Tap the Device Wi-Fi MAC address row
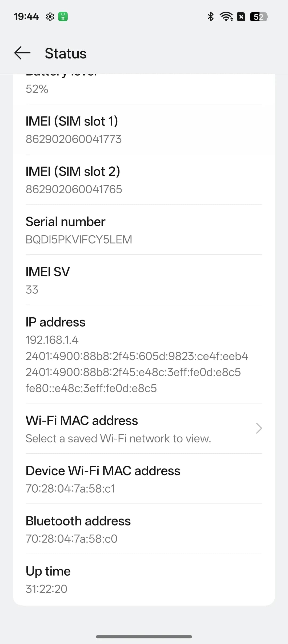 click(144, 479)
